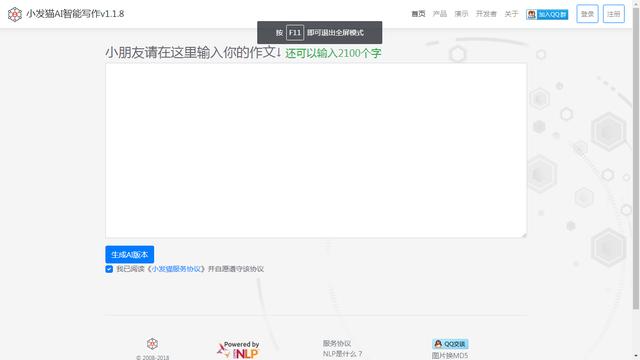Click the 小发猫 logo icon in header
Screen dimensions: 640x360
pyautogui.click(x=15, y=14)
